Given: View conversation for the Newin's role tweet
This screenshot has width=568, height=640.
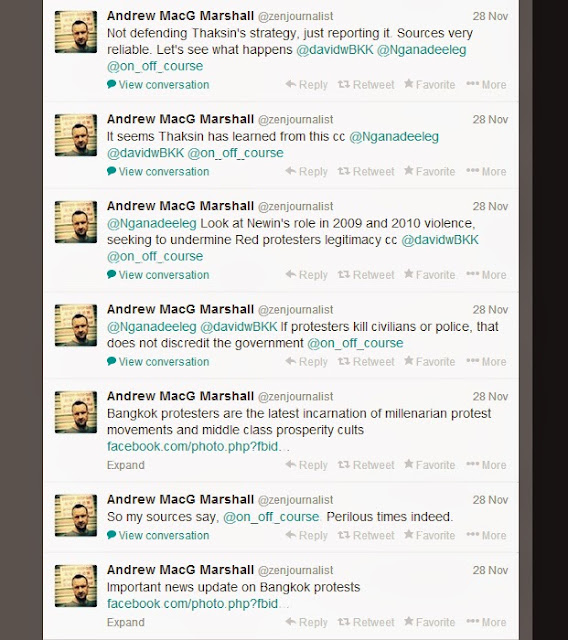Looking at the screenshot, I should 158,275.
